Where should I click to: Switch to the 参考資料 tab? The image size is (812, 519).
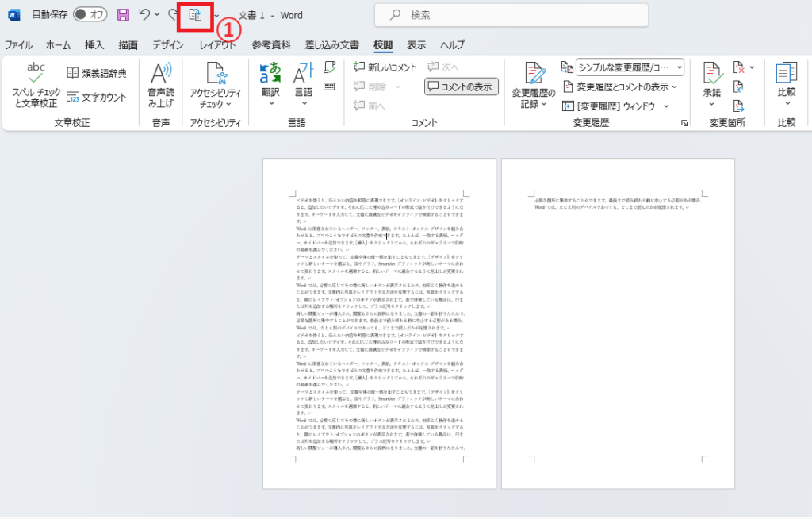(271, 45)
